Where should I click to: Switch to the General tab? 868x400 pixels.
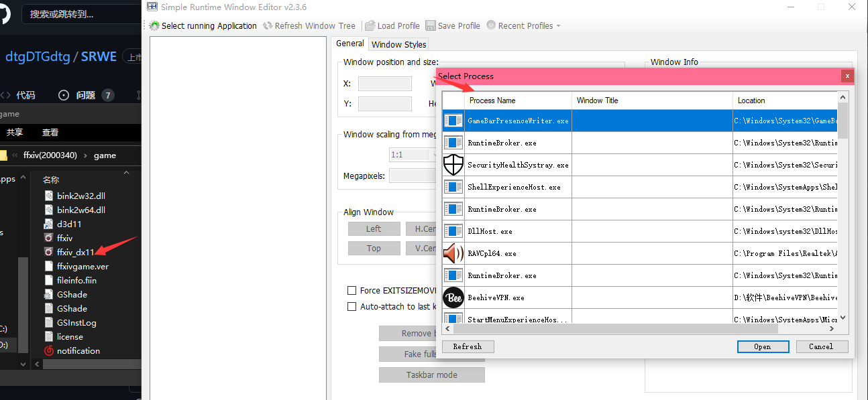click(x=350, y=43)
